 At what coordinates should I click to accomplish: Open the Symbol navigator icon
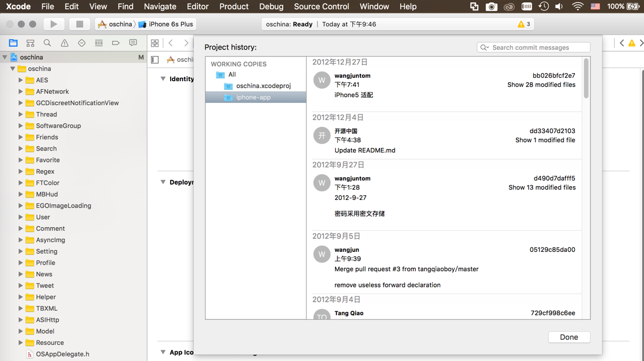[x=30, y=43]
